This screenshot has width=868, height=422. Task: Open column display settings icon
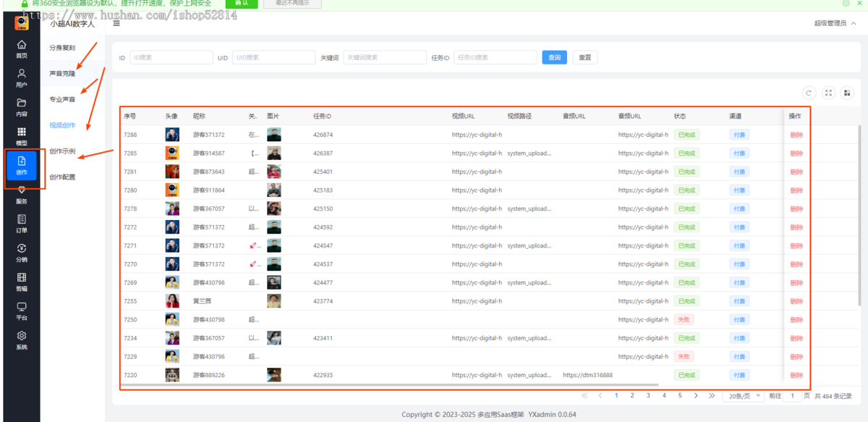click(x=848, y=93)
